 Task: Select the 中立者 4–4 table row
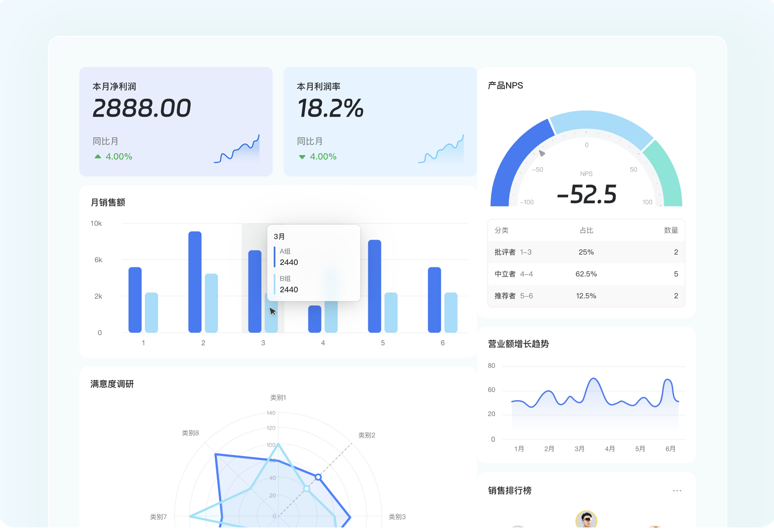click(586, 274)
